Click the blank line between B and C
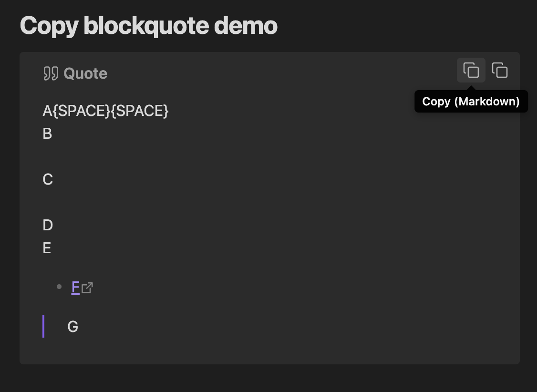Image resolution: width=537 pixels, height=392 pixels. click(143, 156)
